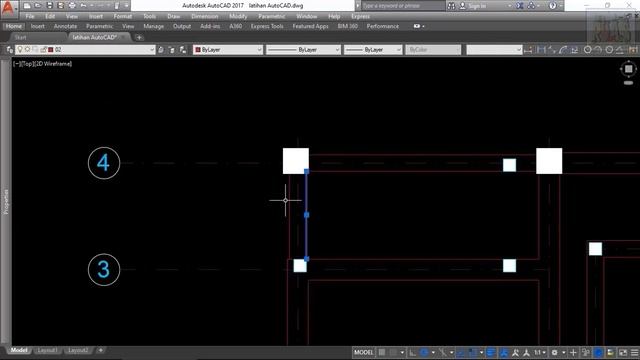
Task: Click the New drawing icon in quick access toolbar
Action: pos(27,6)
